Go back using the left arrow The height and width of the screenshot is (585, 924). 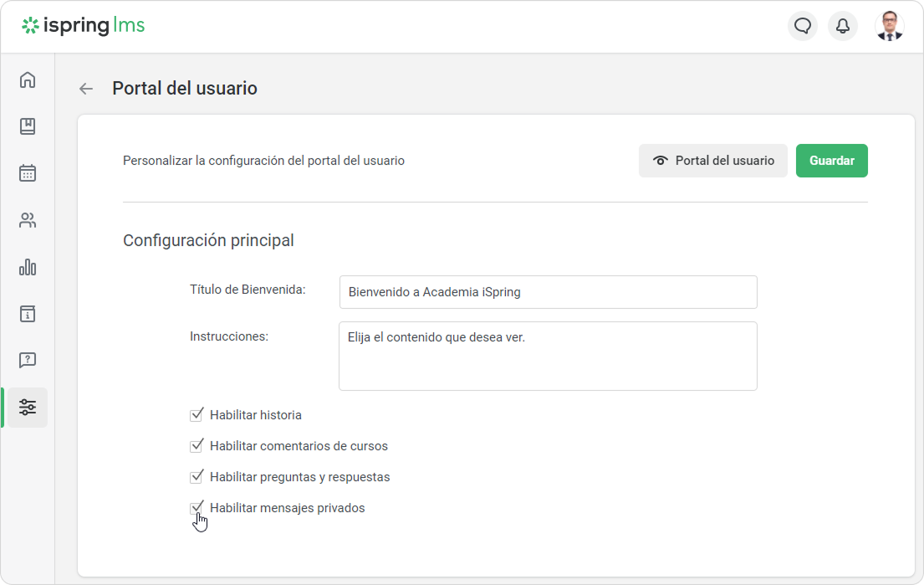click(x=86, y=89)
